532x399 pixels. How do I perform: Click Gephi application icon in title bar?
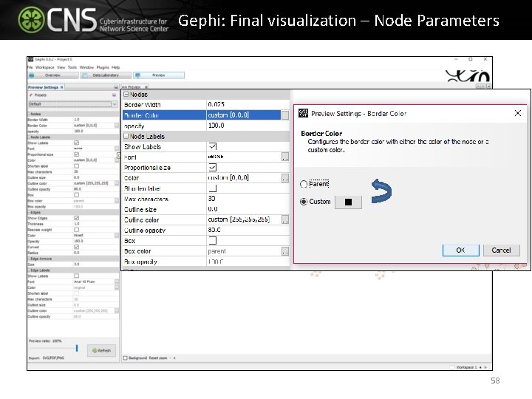pos(31,59)
